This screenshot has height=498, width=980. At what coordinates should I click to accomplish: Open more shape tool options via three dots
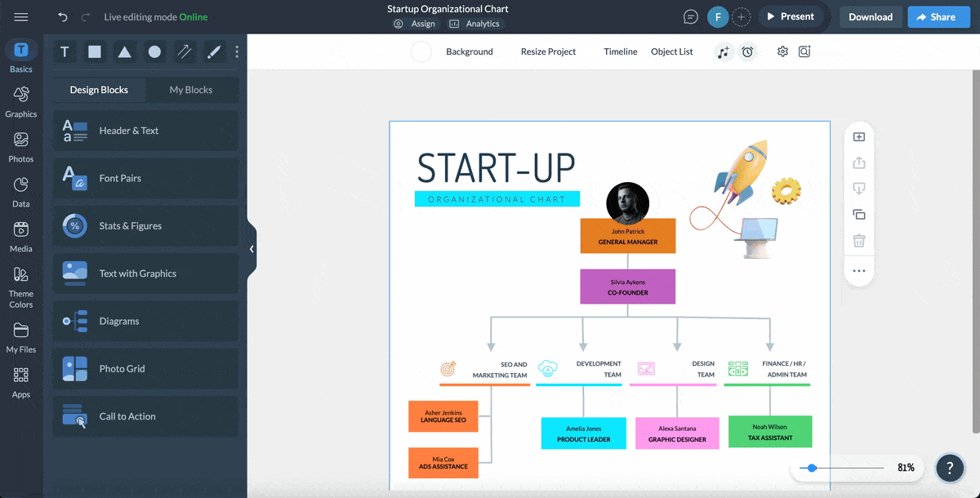click(x=237, y=51)
